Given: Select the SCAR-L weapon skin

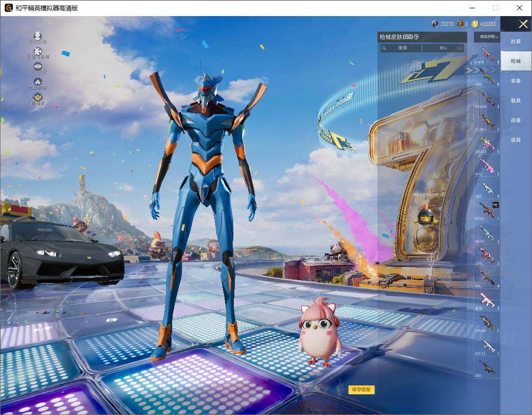Looking at the screenshot, I should pos(487,121).
